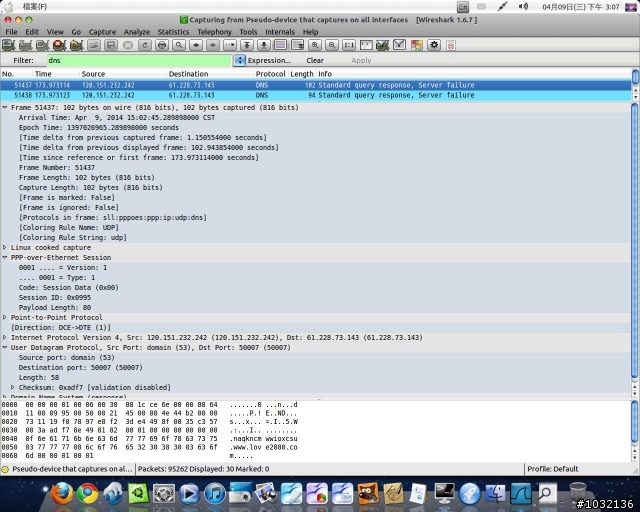This screenshot has width=640, height=512.
Task: Edit display filters funnel icon
Action: coord(400,45)
